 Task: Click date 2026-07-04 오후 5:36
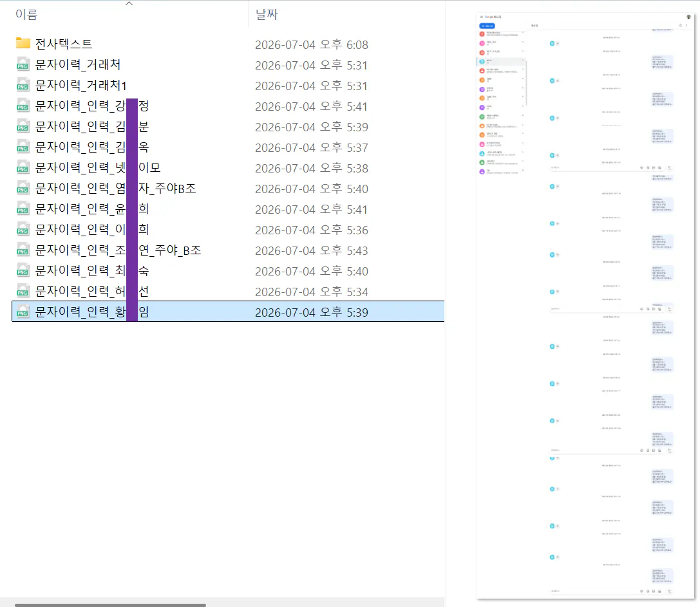point(312,230)
